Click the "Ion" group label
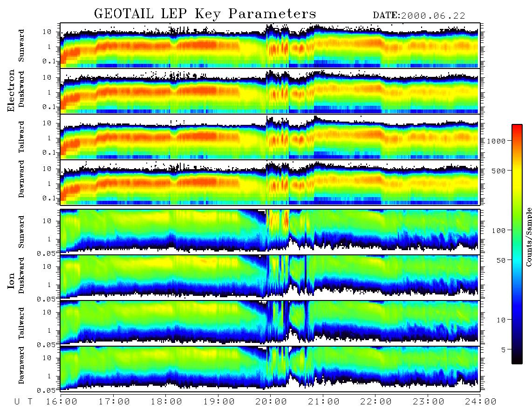This screenshot has width=532, height=410. pos(11,280)
